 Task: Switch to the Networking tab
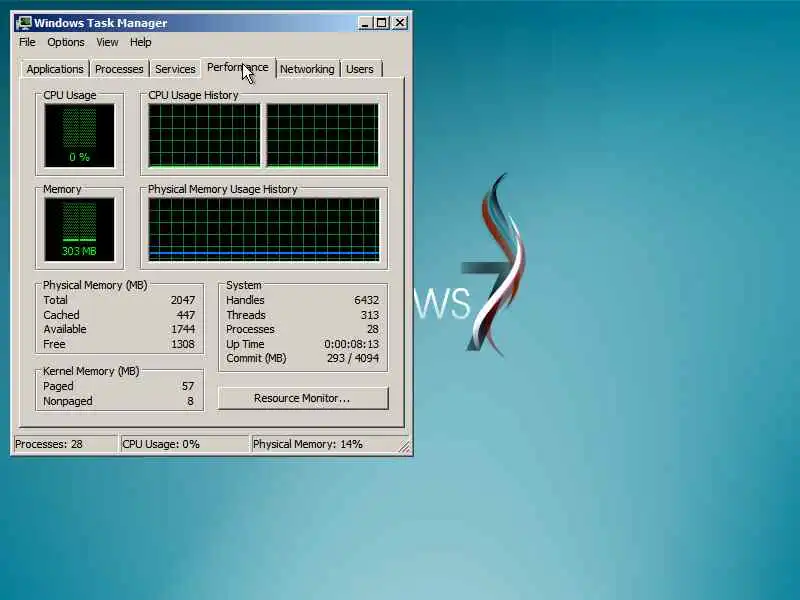pyautogui.click(x=307, y=69)
